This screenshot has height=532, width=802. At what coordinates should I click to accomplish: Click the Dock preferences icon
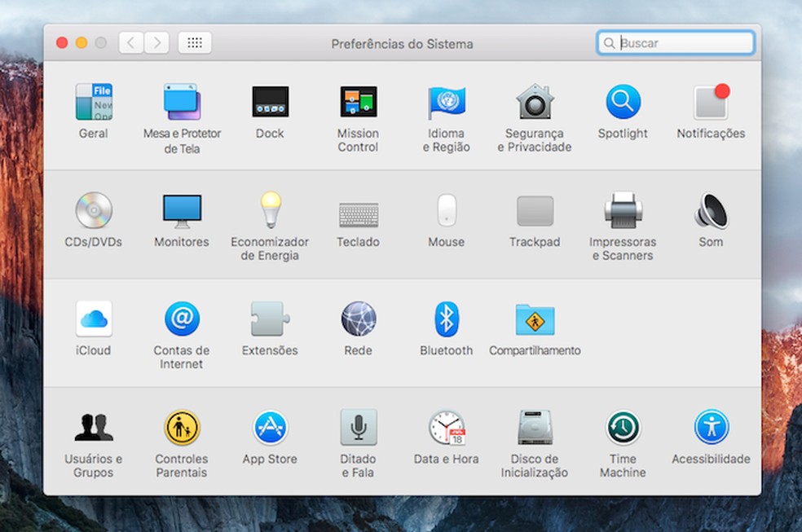coord(270,103)
